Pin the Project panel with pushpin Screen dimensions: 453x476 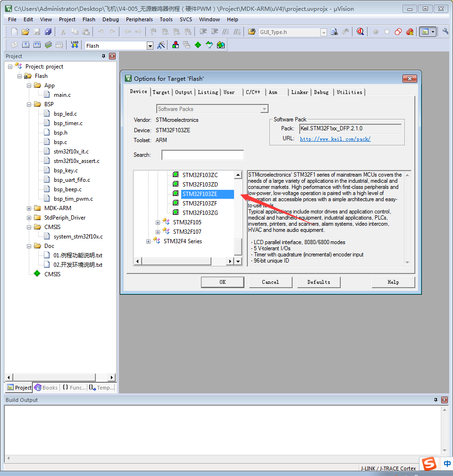point(103,56)
